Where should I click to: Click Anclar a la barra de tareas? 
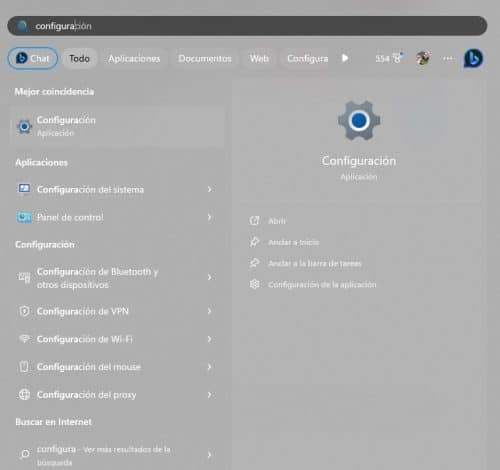[x=315, y=264]
